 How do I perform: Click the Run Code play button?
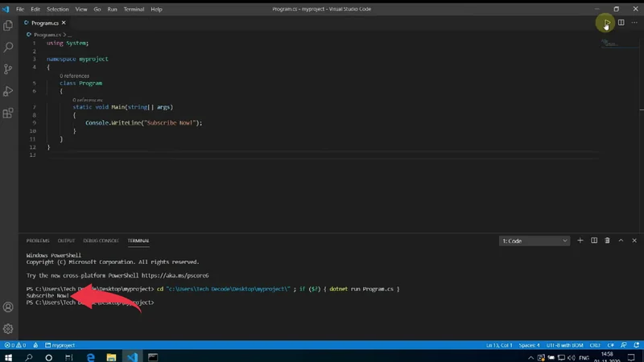coord(607,23)
